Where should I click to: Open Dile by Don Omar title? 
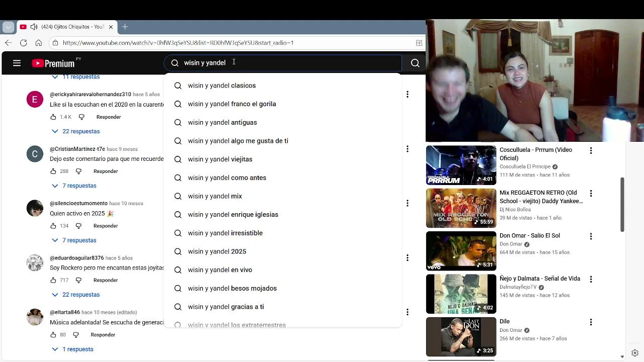(505, 321)
